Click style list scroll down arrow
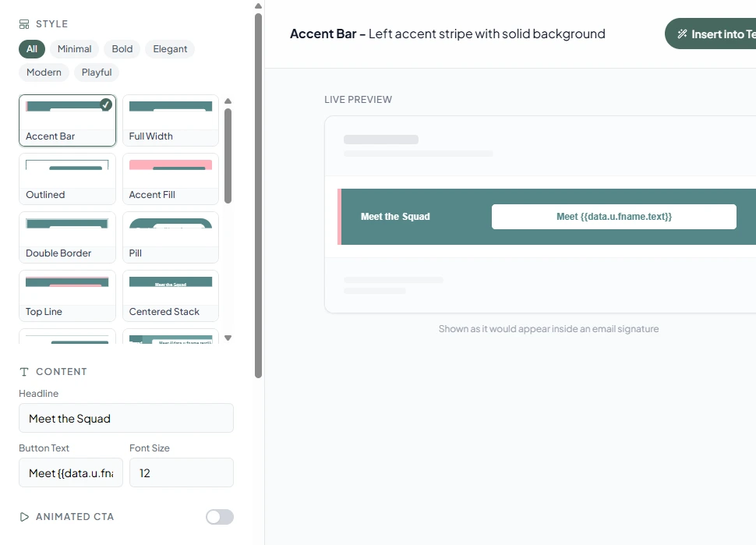The width and height of the screenshot is (756, 545). 228,338
